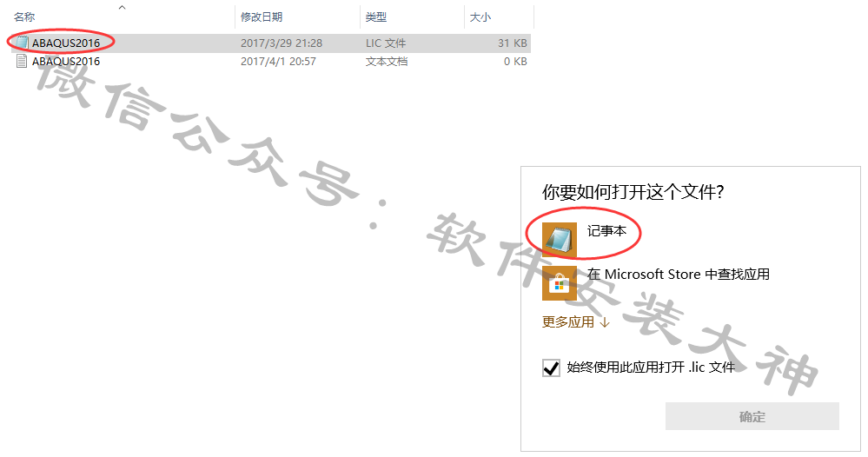Sort files by 修改日期 column
The image size is (868, 457).
click(262, 17)
